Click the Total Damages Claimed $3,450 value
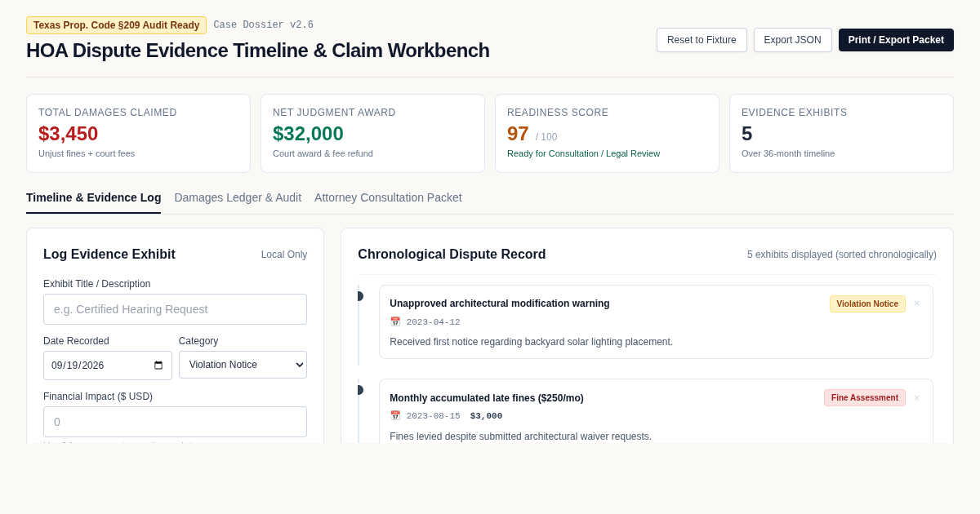 69,134
